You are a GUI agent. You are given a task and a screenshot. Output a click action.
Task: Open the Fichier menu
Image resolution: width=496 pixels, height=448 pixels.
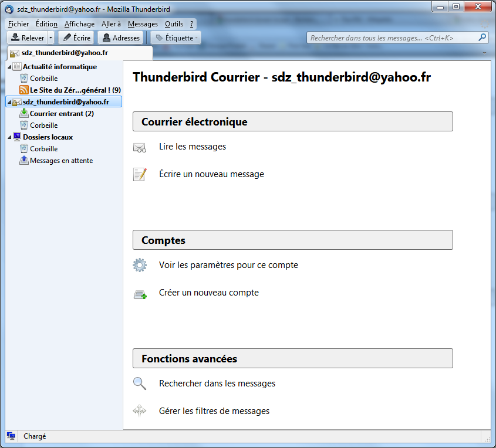click(x=18, y=24)
